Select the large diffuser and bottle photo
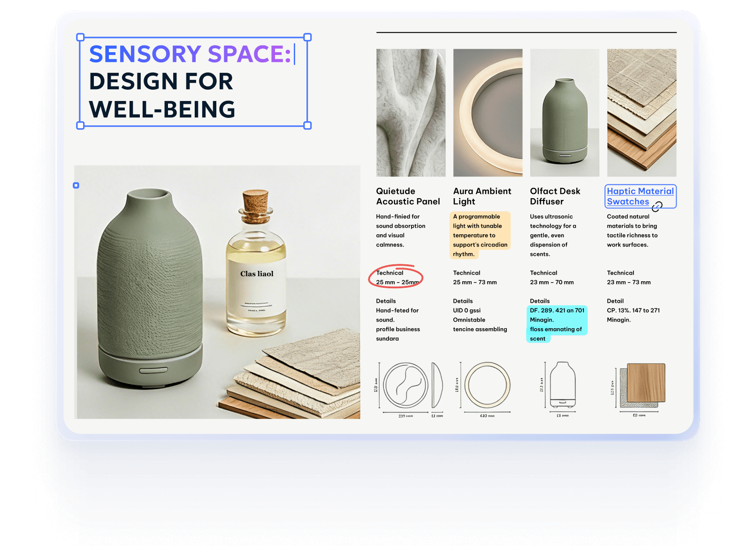This screenshot has height=546, width=756. click(x=217, y=292)
